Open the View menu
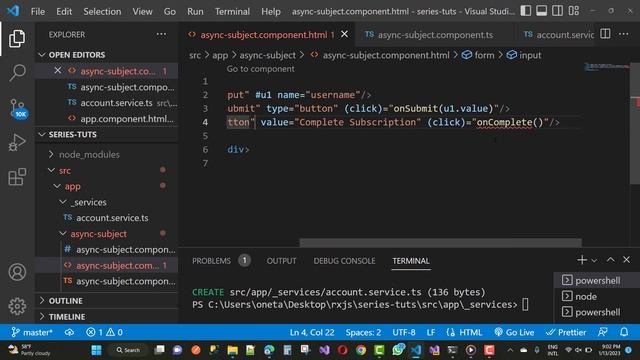Screen dimensions: 640x360 coord(142,11)
